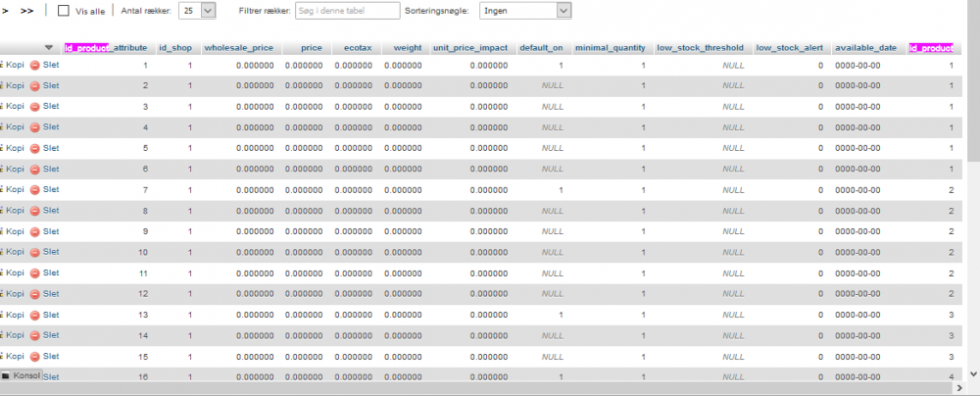The image size is (980, 396).
Task: Click the vertical scrollbar thumb
Action: (973, 81)
